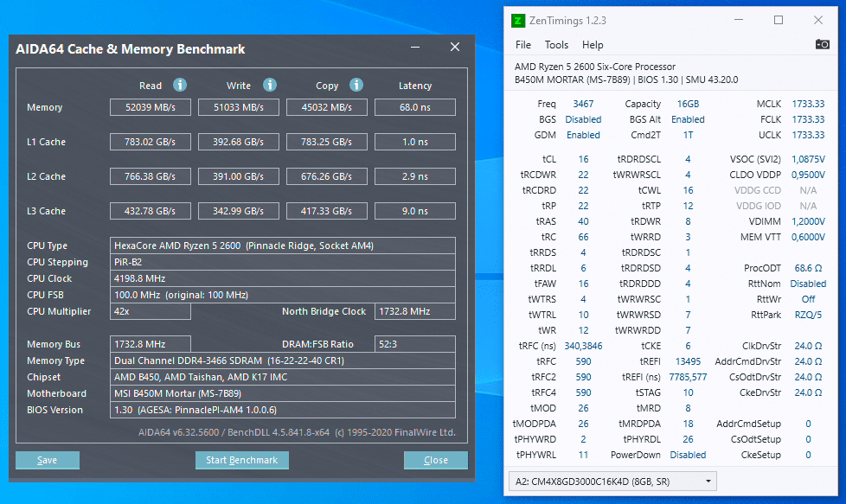
Task: Click the tREFI value 13495
Action: (x=688, y=361)
